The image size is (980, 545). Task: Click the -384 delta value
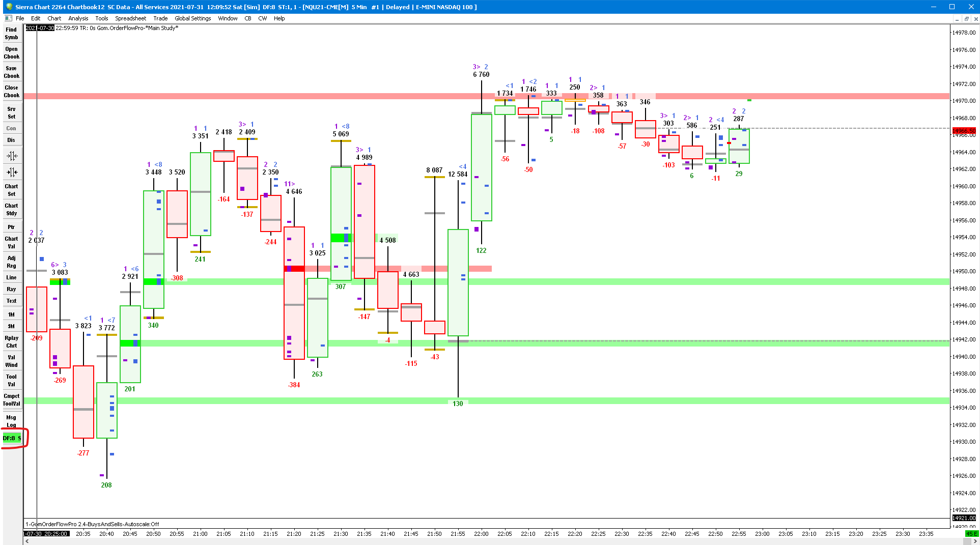[x=294, y=385]
